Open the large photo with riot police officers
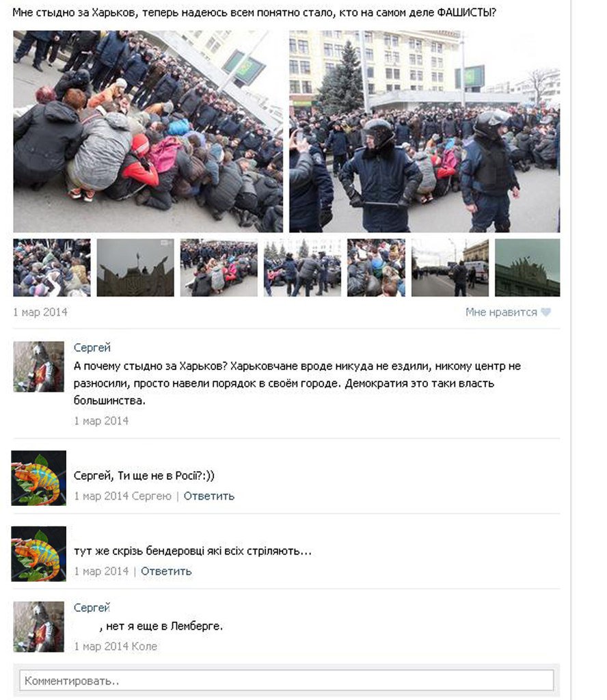 coord(424,131)
